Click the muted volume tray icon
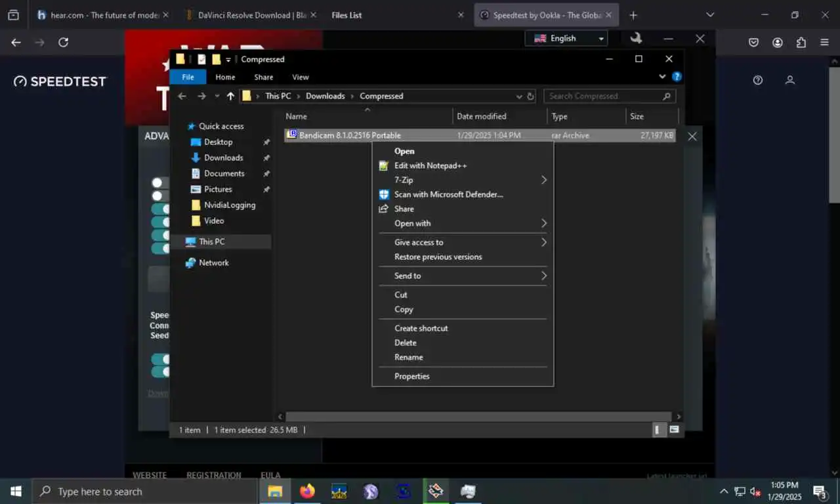Viewport: 840px width, 504px height. (755, 492)
